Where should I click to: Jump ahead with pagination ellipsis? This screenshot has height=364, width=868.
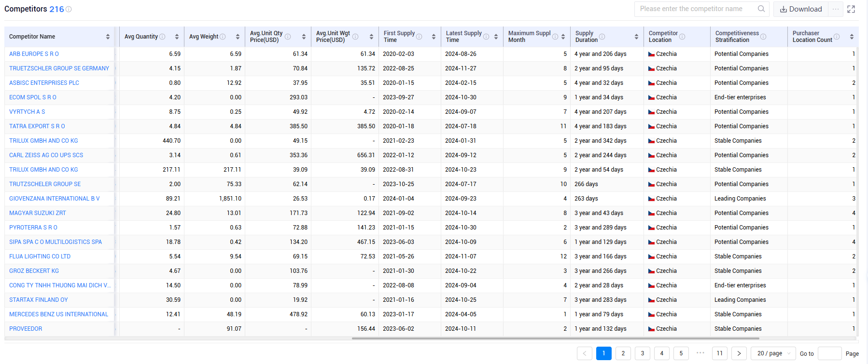(700, 353)
